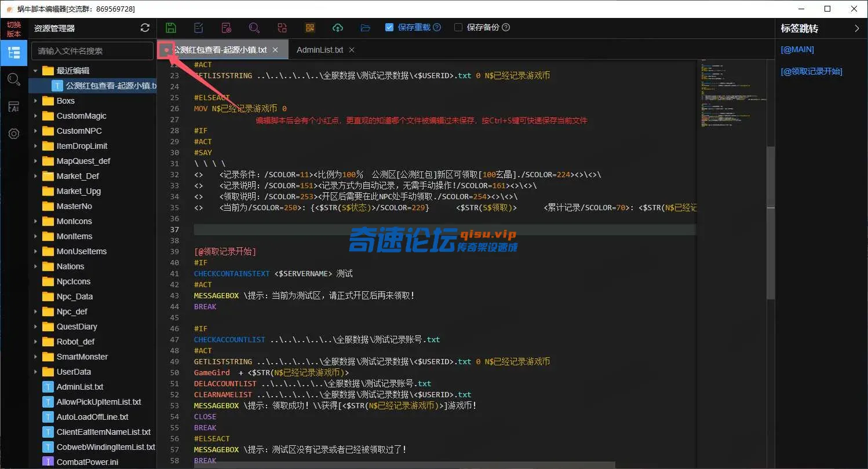868x469 pixels.
Task: Enable the 保存备份 checkbox
Action: coord(458,27)
